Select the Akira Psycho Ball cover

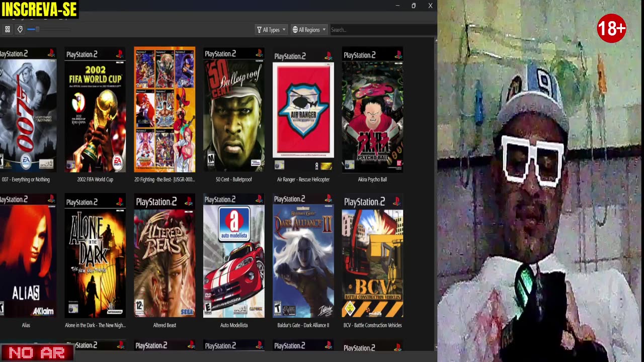click(373, 110)
